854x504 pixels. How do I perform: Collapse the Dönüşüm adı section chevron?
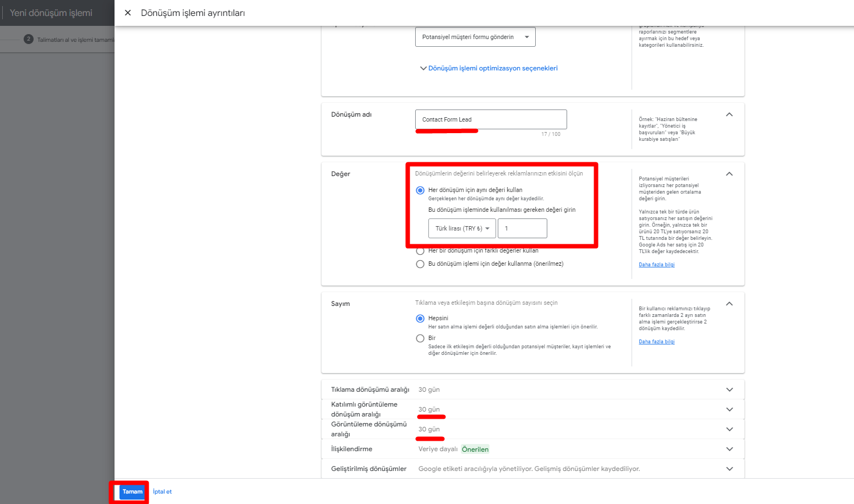tap(729, 114)
